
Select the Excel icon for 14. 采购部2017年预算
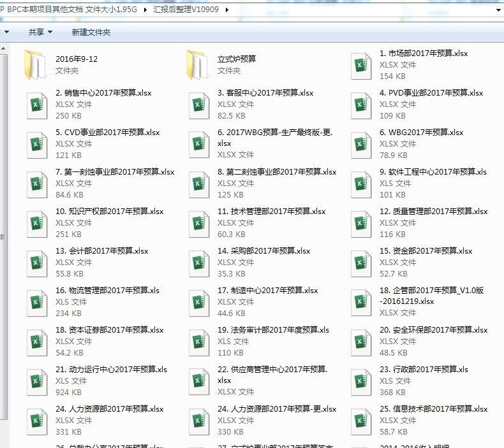pyautogui.click(x=199, y=264)
